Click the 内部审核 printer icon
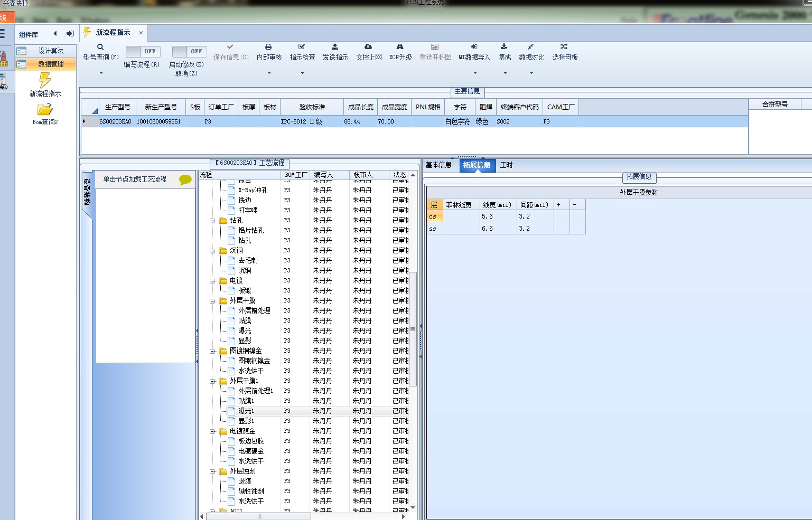The height and width of the screenshot is (520, 812). tap(268, 47)
